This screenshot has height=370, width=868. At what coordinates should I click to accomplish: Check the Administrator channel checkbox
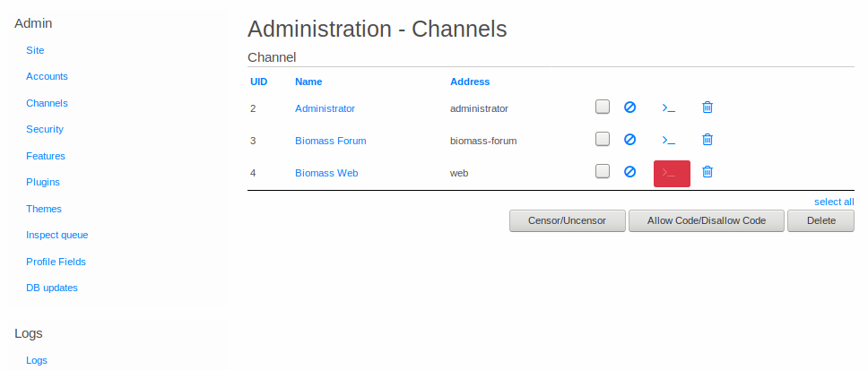tap(603, 108)
